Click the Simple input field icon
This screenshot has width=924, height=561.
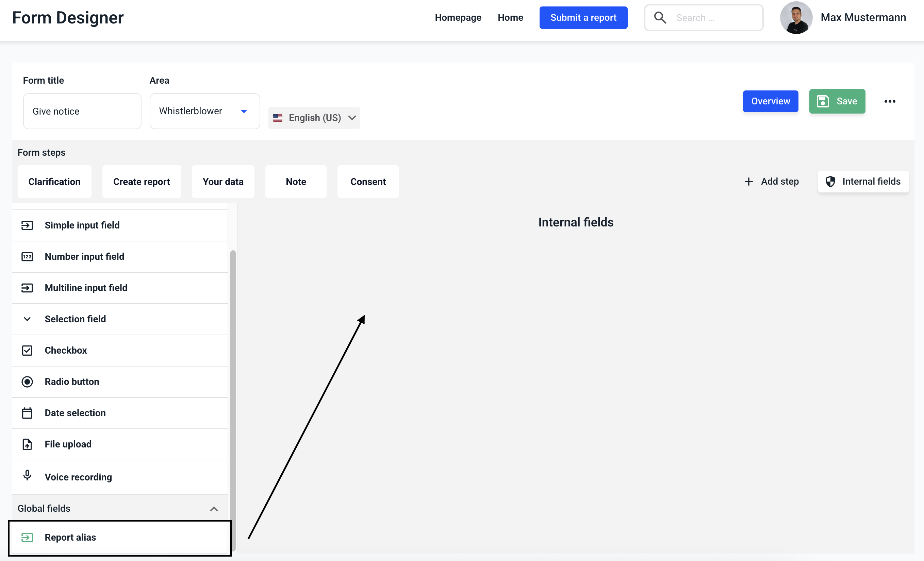(27, 225)
